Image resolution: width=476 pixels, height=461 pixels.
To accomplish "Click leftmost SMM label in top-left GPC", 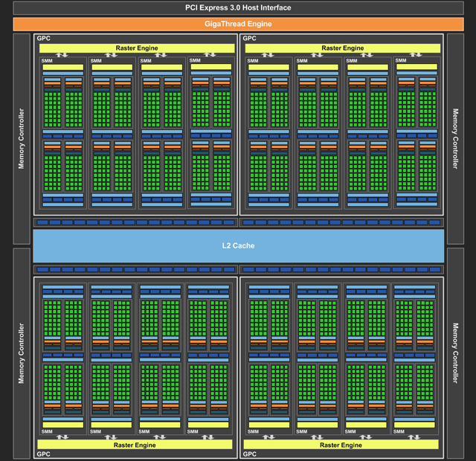I will tap(47, 61).
